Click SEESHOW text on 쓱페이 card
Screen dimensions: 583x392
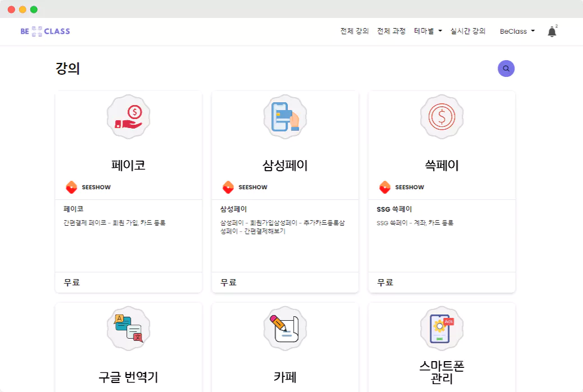tap(409, 187)
